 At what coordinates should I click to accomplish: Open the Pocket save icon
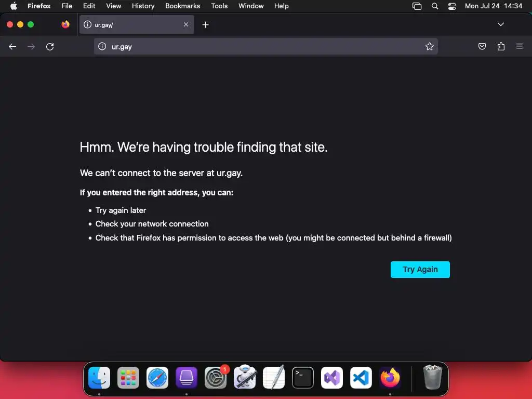(x=482, y=46)
